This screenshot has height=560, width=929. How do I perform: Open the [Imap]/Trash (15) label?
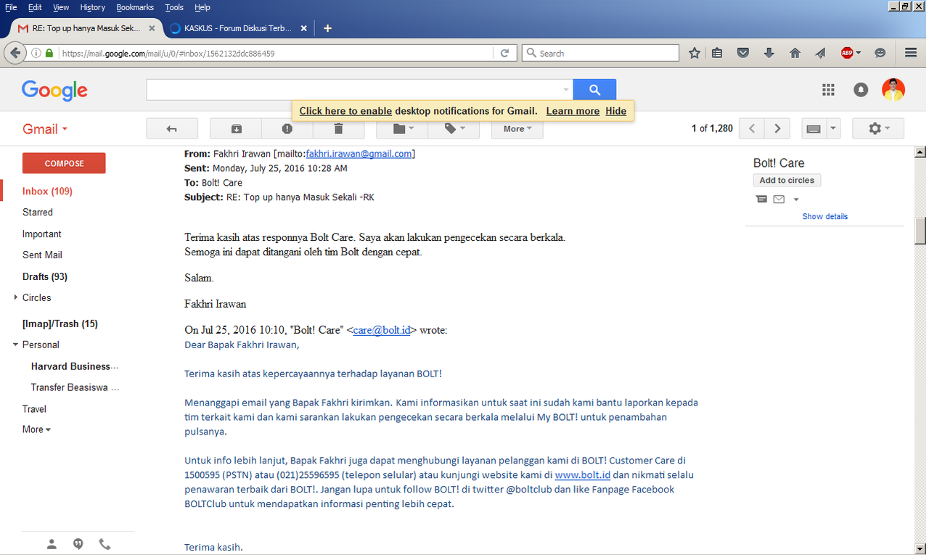click(x=60, y=324)
